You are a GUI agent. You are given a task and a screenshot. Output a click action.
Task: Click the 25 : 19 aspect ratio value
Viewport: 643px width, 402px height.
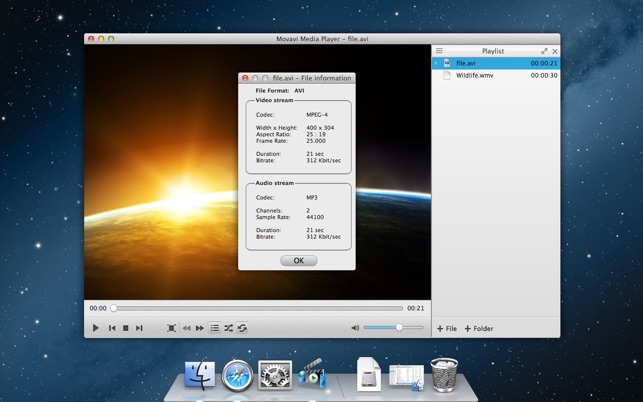[316, 134]
